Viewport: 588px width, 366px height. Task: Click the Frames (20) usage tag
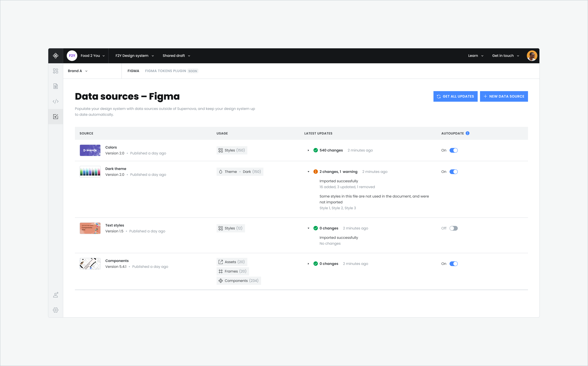[233, 271]
